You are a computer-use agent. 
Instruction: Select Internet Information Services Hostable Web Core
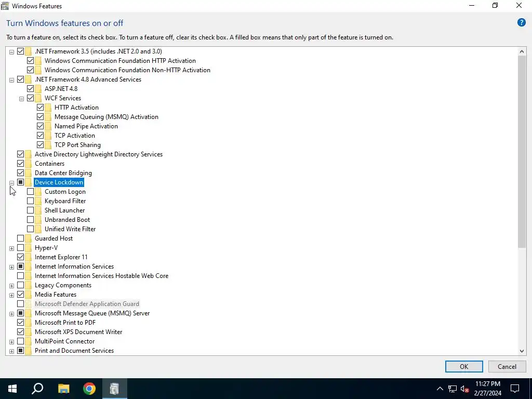101,276
